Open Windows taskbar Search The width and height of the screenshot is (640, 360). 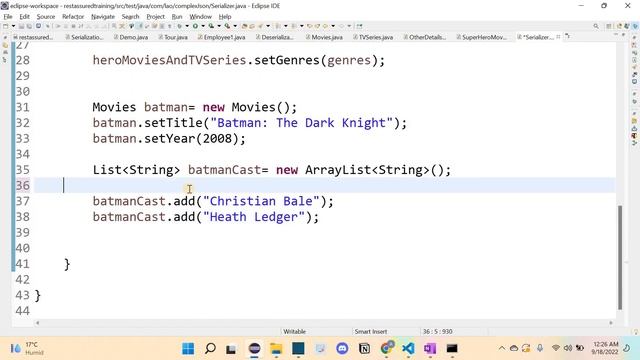click(x=210, y=349)
